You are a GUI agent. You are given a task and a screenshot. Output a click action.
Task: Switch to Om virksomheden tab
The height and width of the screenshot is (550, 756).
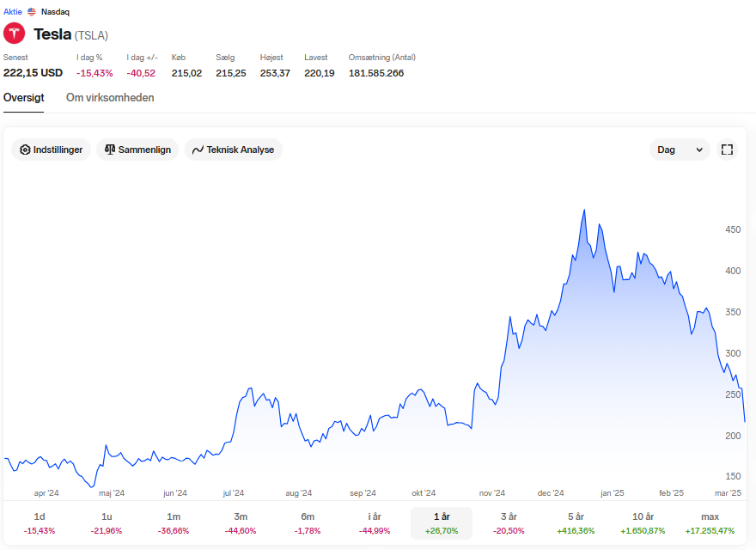tap(110, 97)
